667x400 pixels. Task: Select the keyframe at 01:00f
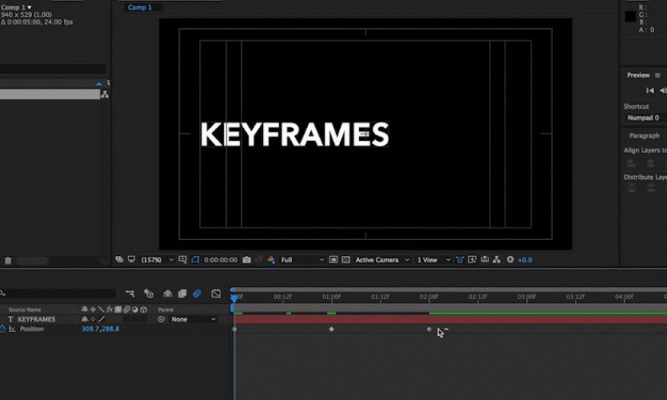click(x=332, y=329)
